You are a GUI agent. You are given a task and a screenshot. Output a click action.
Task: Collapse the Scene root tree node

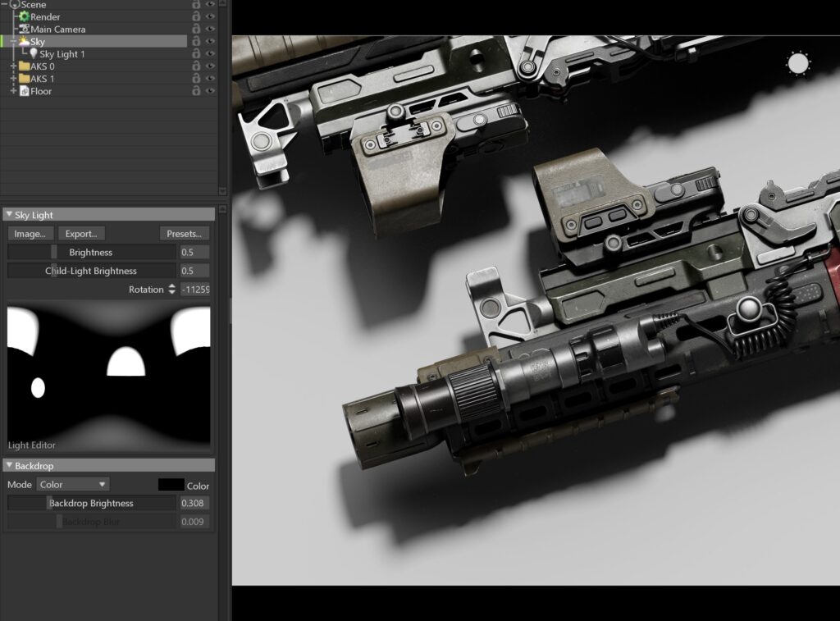coord(5,4)
